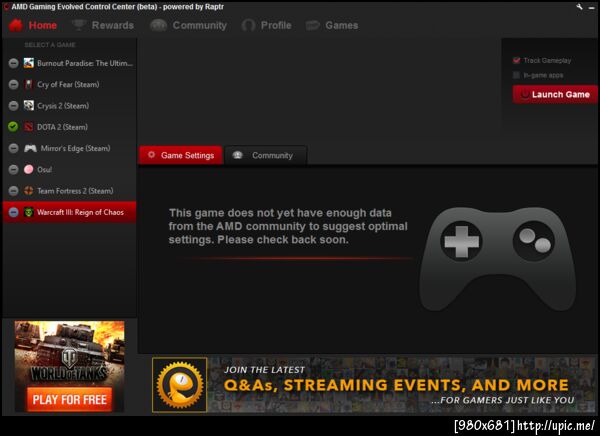Click the Raptr mascot badge in banner
Image resolution: width=600 pixels, height=436 pixels.
(x=180, y=385)
